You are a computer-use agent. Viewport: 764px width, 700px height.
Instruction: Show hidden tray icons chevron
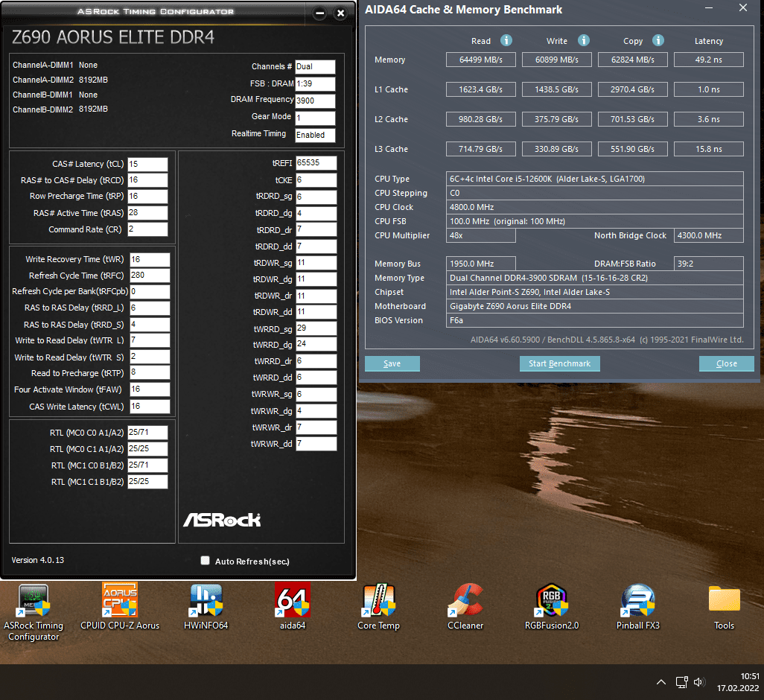coord(660,682)
